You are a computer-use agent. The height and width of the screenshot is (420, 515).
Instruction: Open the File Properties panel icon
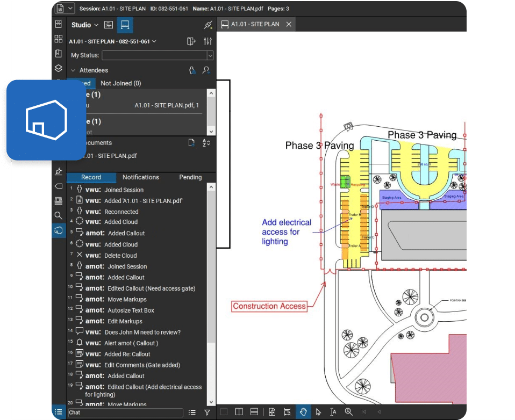59,24
